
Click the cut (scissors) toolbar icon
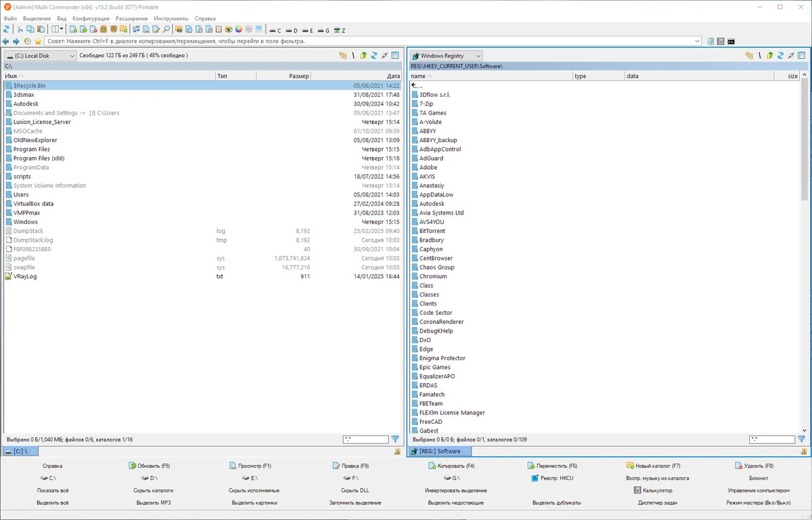click(x=20, y=29)
